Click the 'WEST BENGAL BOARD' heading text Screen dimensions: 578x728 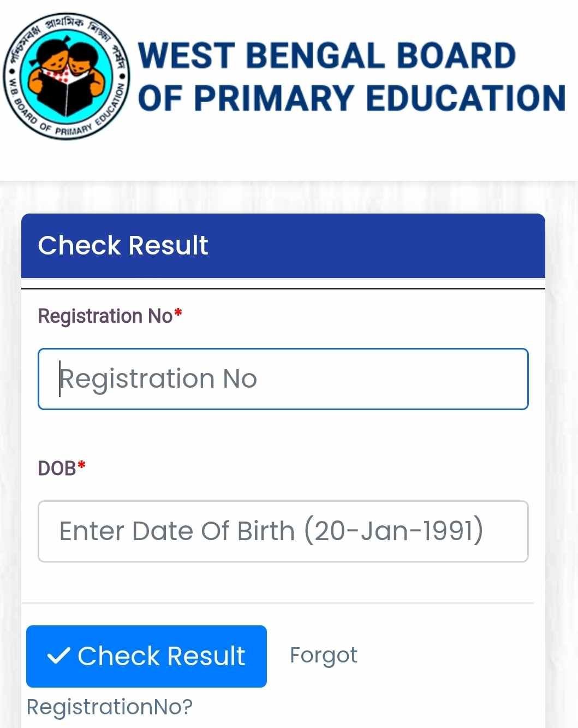pyautogui.click(x=326, y=56)
